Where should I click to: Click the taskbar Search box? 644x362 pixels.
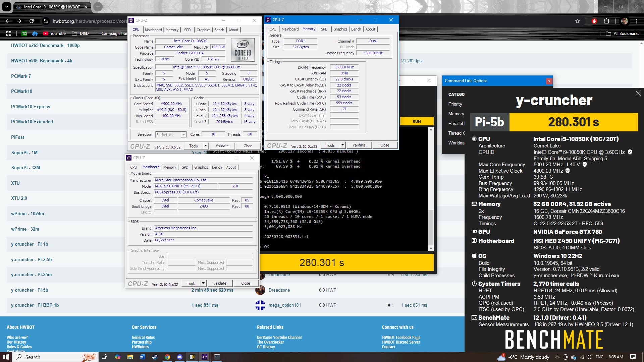[x=55, y=357]
